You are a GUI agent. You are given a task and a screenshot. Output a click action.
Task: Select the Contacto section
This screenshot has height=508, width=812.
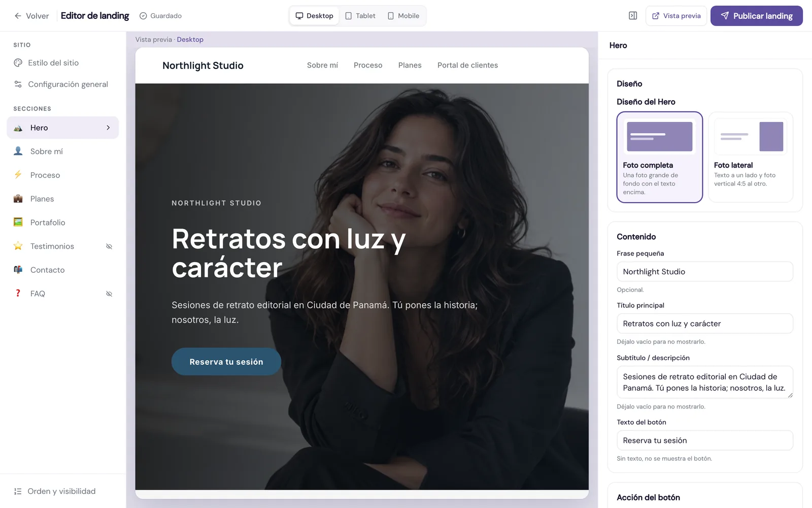(x=63, y=270)
